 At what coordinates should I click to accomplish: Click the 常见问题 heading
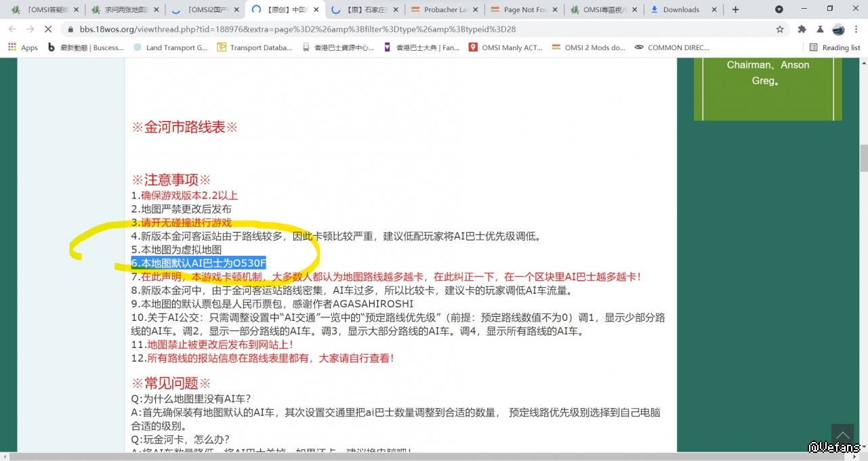[x=171, y=383]
